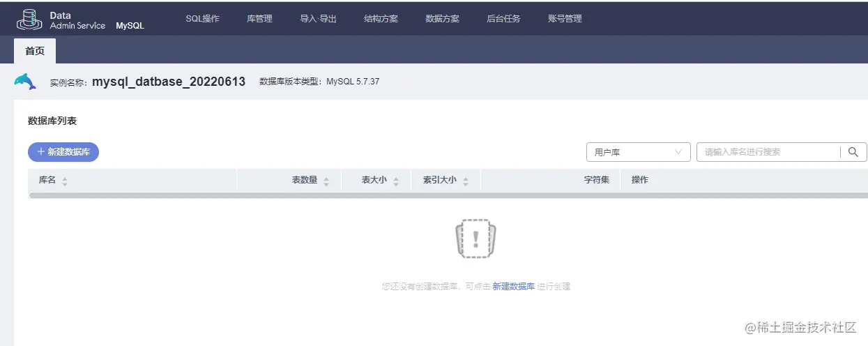868x346 pixels.
Task: Sort by 库名 column arrows
Action: [65, 181]
